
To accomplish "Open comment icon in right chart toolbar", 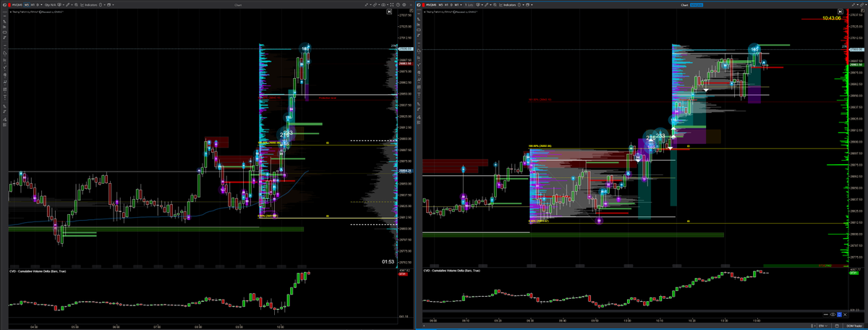I will click(x=478, y=4).
